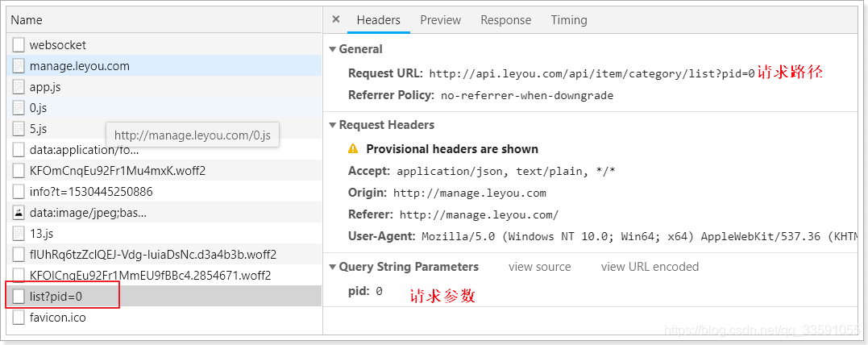Viewport: 868px width, 345px height.
Task: Click the websocket file icon
Action: coord(19,45)
